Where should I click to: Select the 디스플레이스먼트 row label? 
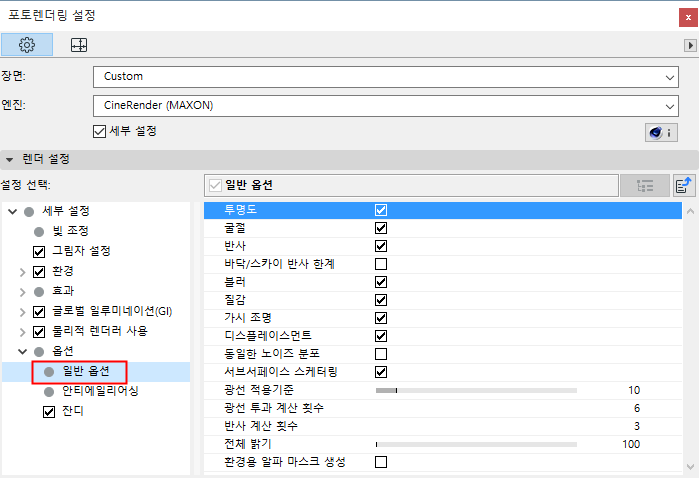coord(268,335)
